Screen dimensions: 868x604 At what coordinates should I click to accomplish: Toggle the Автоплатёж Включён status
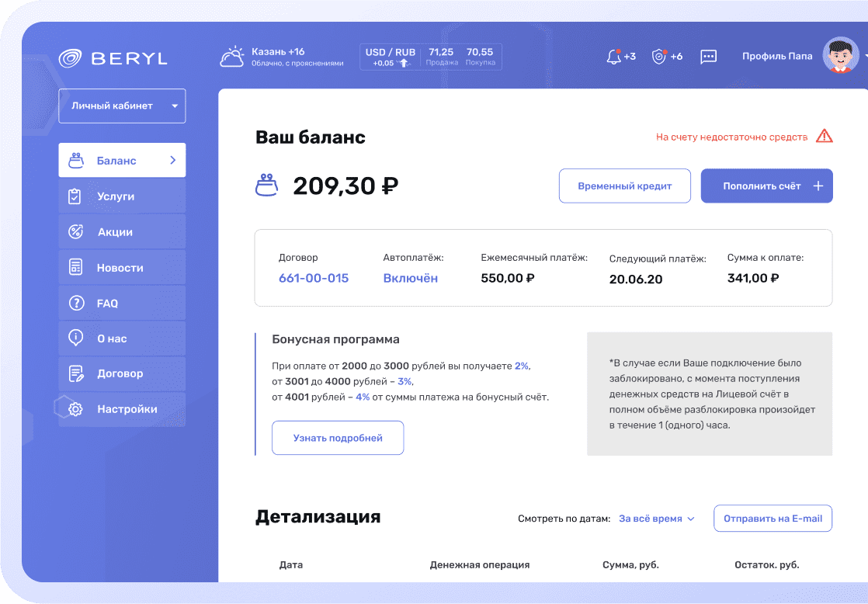click(410, 278)
